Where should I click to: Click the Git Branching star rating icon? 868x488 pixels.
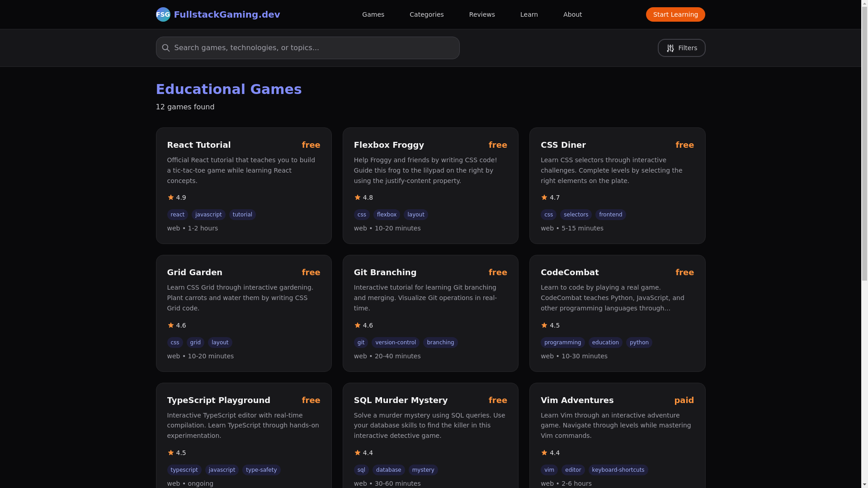click(357, 325)
